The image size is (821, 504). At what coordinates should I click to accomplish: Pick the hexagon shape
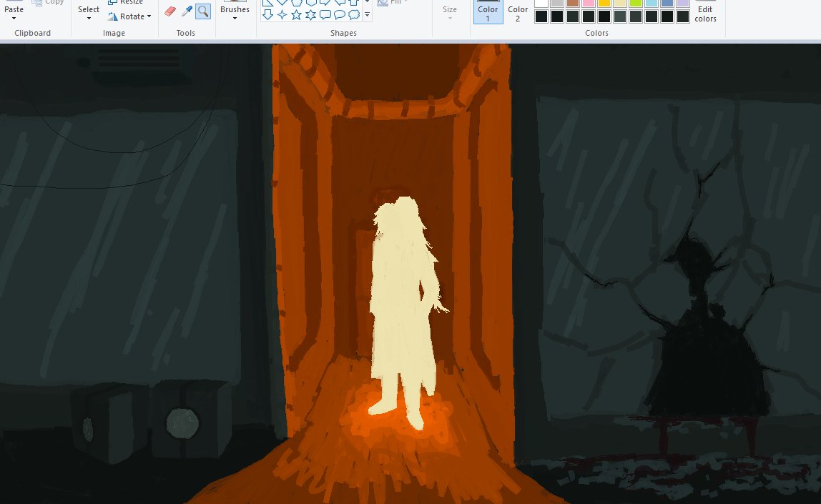311,2
